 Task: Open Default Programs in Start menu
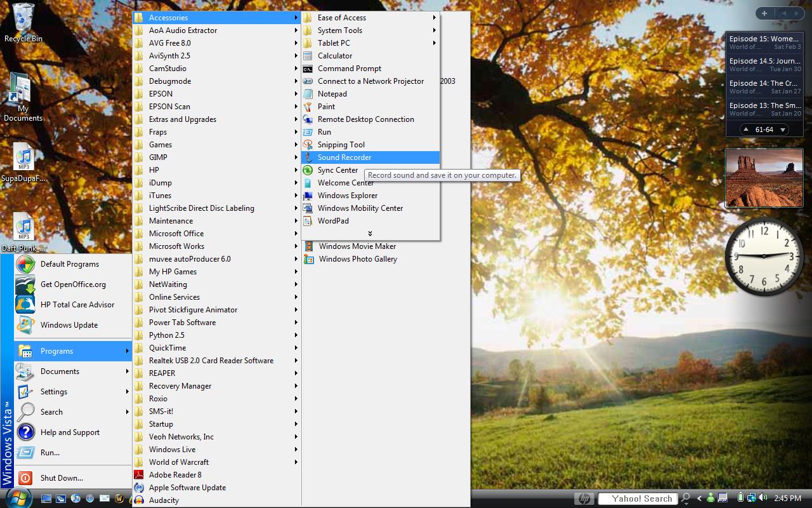[x=73, y=264]
